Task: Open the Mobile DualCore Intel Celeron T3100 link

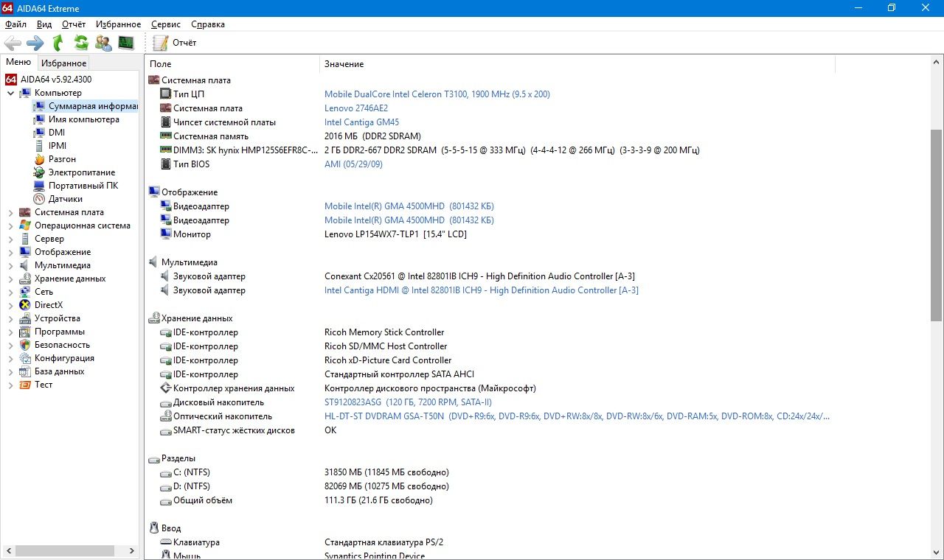Action: (x=437, y=94)
